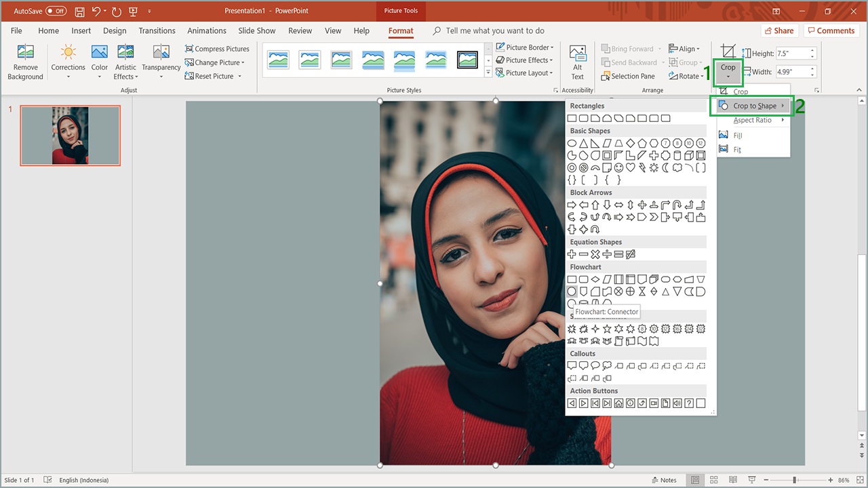Click the zoom slider in status bar
868x488 pixels.
pos(795,480)
